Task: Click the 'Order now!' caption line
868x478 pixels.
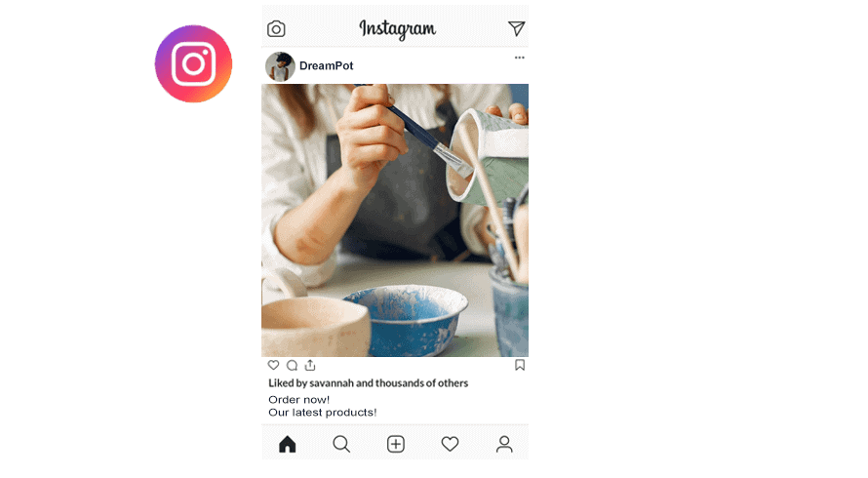Action: click(299, 400)
